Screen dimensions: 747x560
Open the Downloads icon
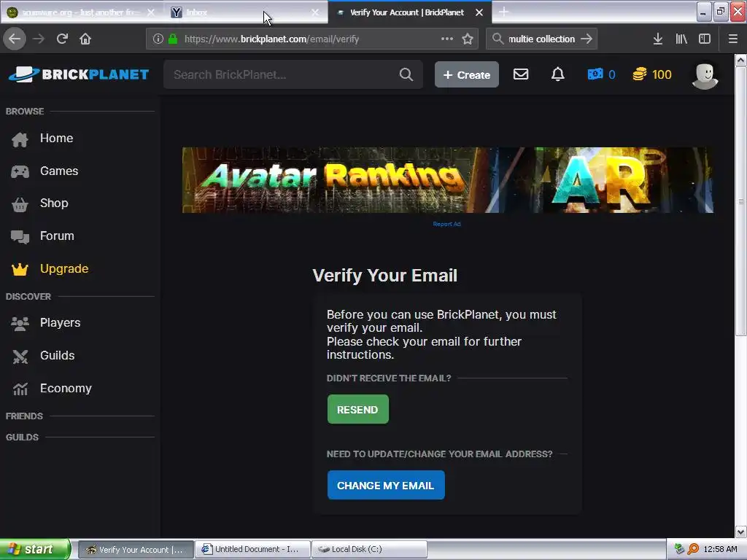pyautogui.click(x=658, y=39)
